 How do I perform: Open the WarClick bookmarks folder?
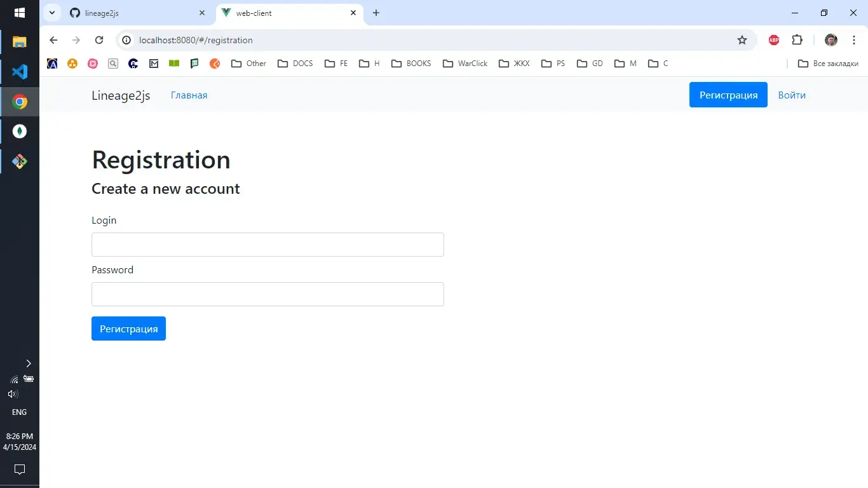[x=465, y=64]
